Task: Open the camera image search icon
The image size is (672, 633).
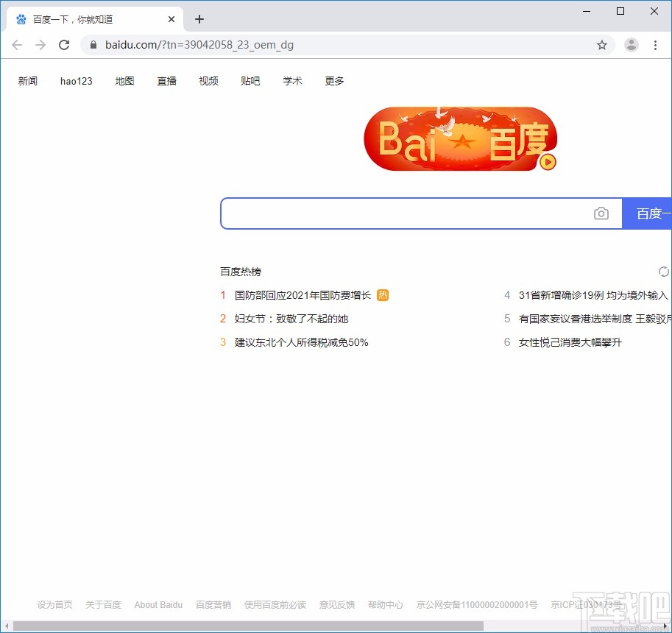Action: tap(601, 213)
